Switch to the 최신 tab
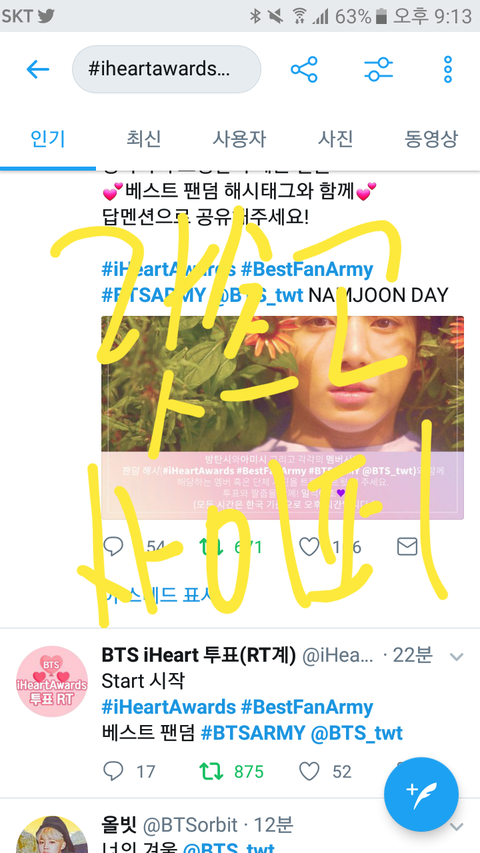This screenshot has width=480, height=853. click(x=144, y=139)
